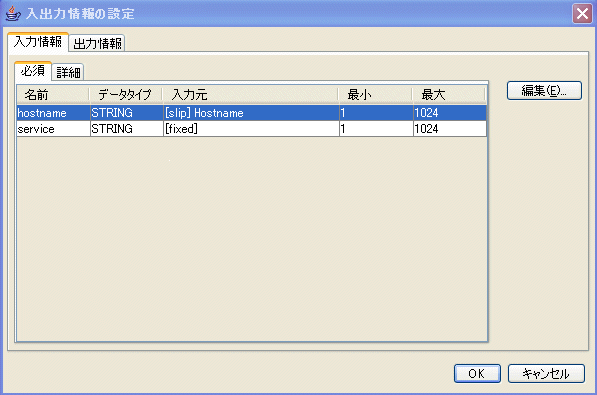Click the 最大 column header
Viewport: 597px width, 395px height.
449,94
